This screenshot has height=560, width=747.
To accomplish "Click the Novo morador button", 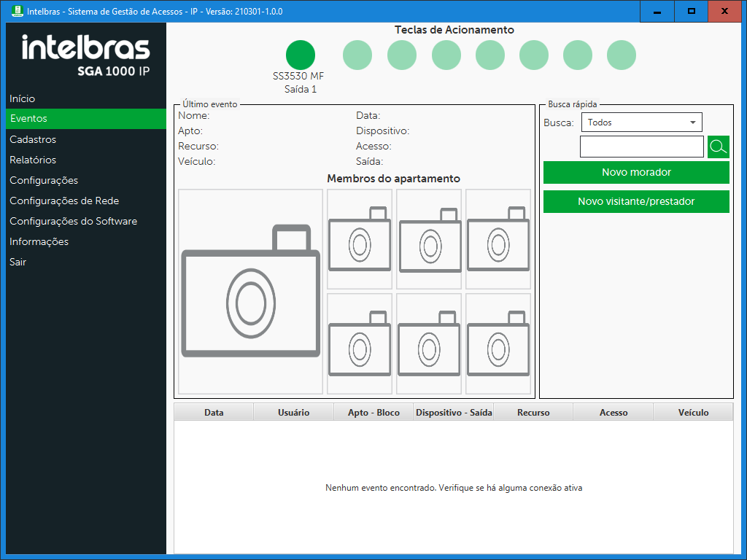I will [x=636, y=173].
